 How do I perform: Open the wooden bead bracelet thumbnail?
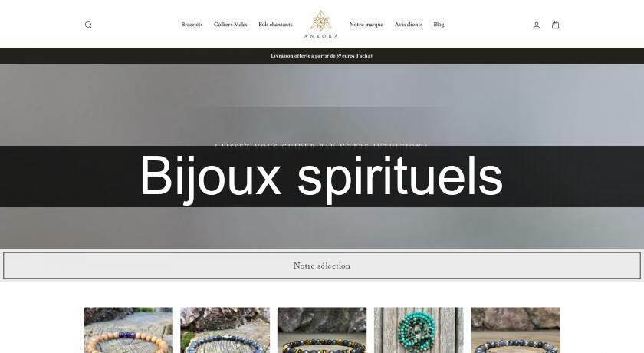coord(129,330)
